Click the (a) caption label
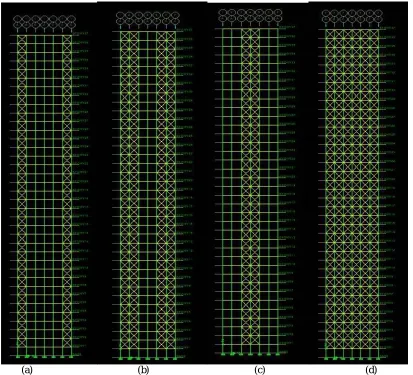Viewport: 413px width, 375px height. point(27,370)
